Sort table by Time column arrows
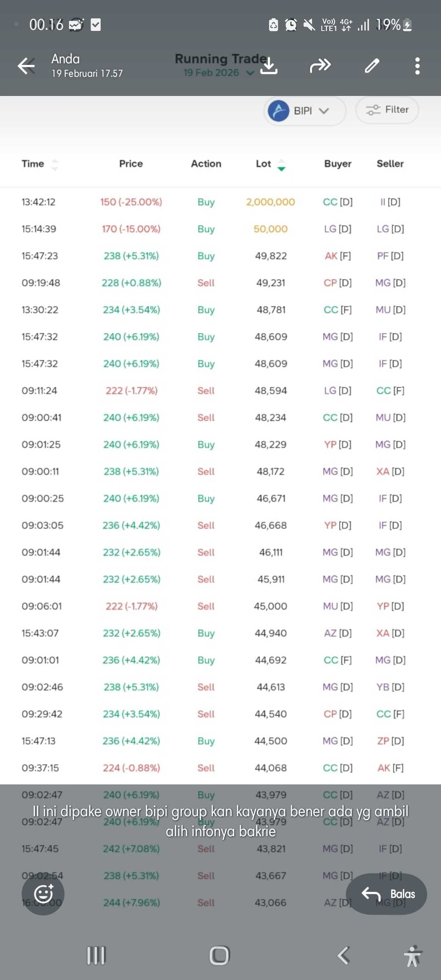This screenshot has height=980, width=441. point(55,165)
